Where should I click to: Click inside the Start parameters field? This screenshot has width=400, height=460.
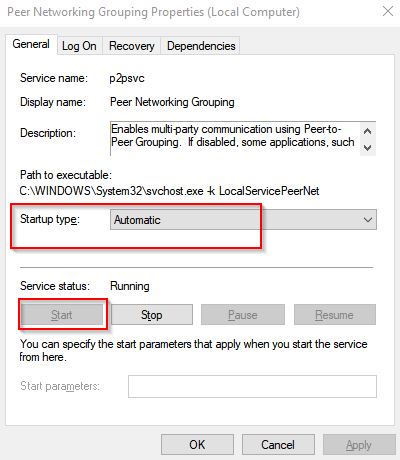pos(252,386)
